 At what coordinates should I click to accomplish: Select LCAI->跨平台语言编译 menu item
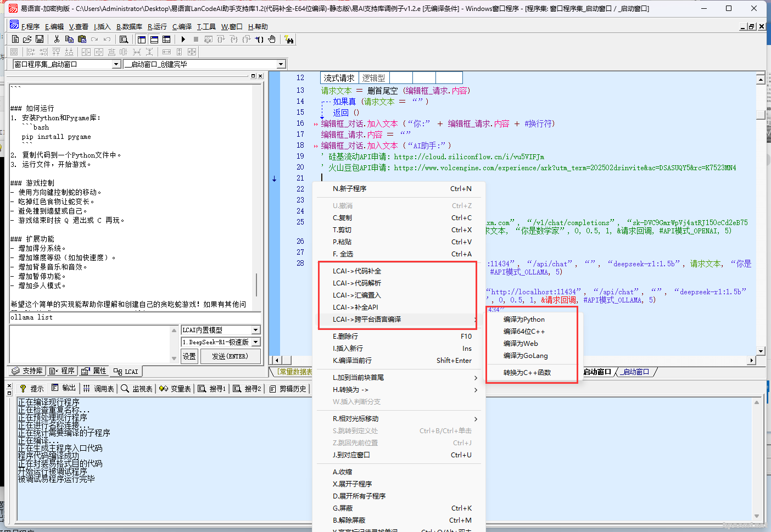pos(398,320)
